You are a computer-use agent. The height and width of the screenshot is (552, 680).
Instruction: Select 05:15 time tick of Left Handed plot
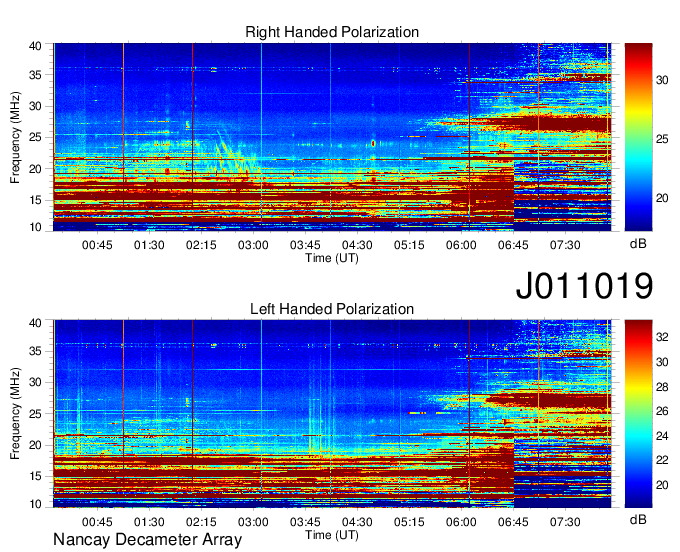pyautogui.click(x=409, y=522)
